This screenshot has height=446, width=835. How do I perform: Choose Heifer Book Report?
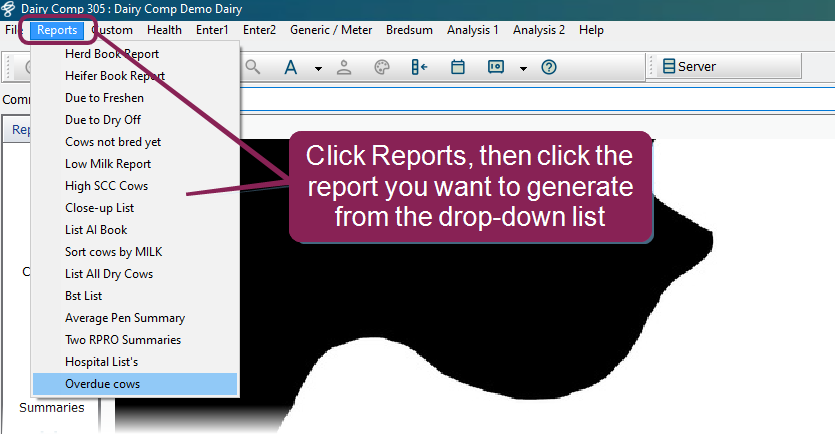pyautogui.click(x=135, y=76)
